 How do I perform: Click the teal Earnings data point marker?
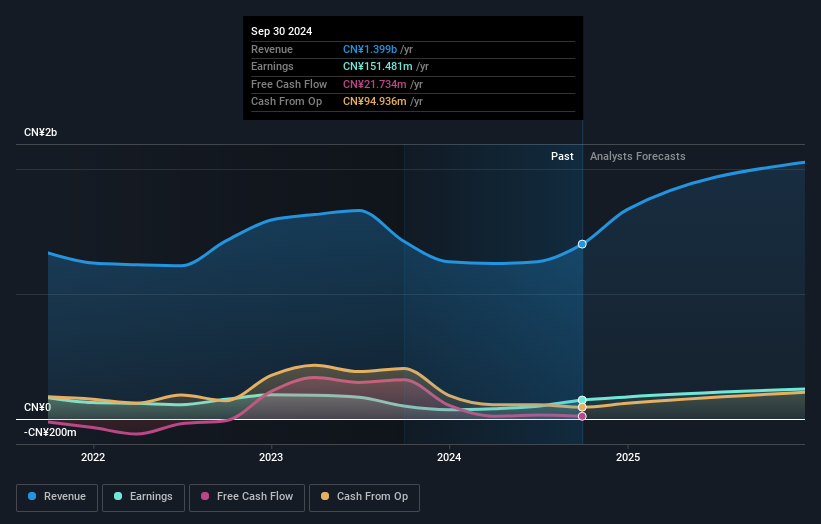pyautogui.click(x=582, y=400)
